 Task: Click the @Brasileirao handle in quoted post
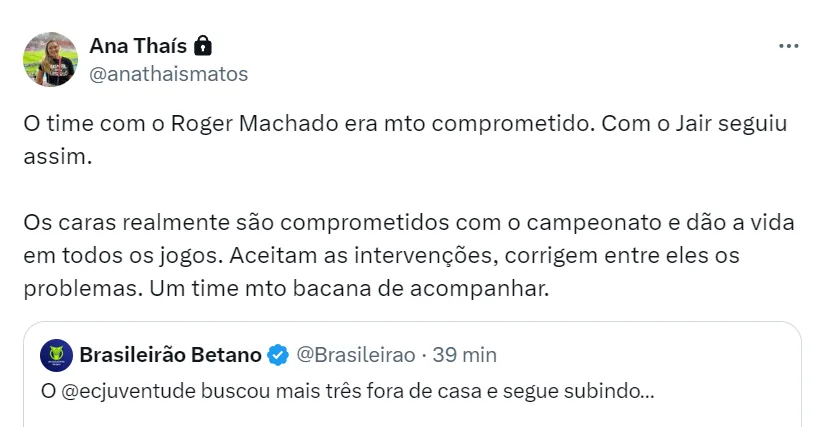(x=354, y=355)
